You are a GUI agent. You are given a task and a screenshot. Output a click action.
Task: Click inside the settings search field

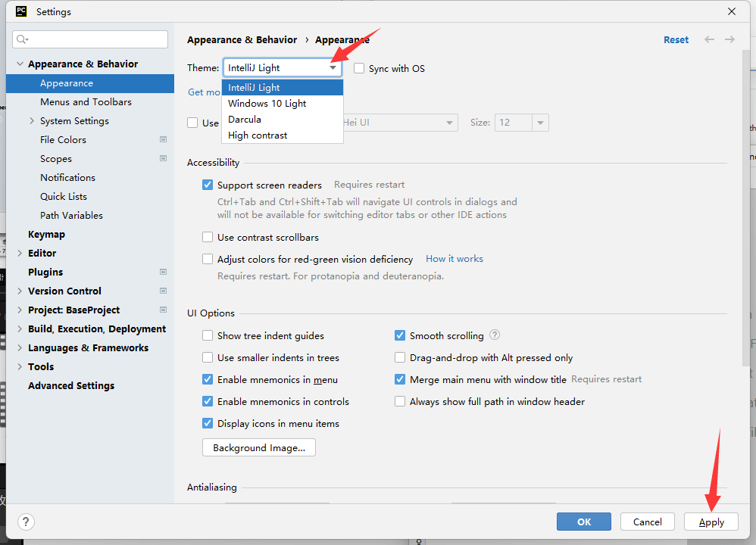coord(90,39)
